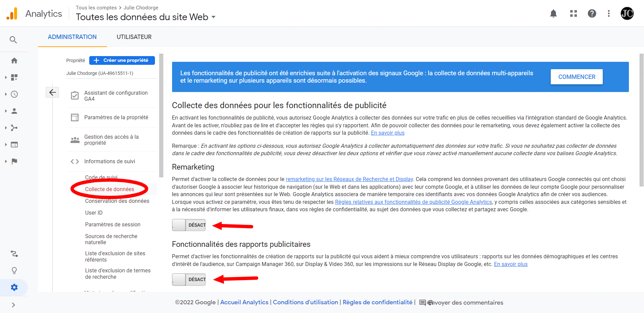Open En savoir plus link after données démographiques text
This screenshot has height=313, width=644.
click(x=511, y=264)
